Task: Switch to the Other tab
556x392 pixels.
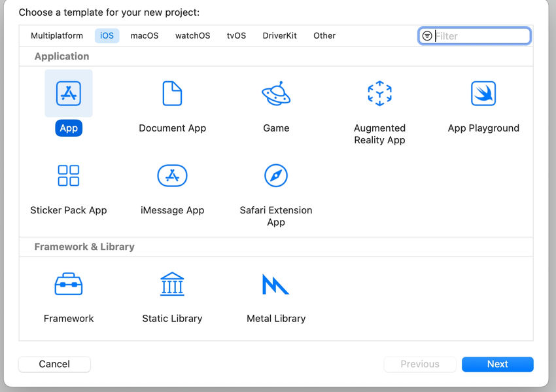Action: (x=324, y=36)
